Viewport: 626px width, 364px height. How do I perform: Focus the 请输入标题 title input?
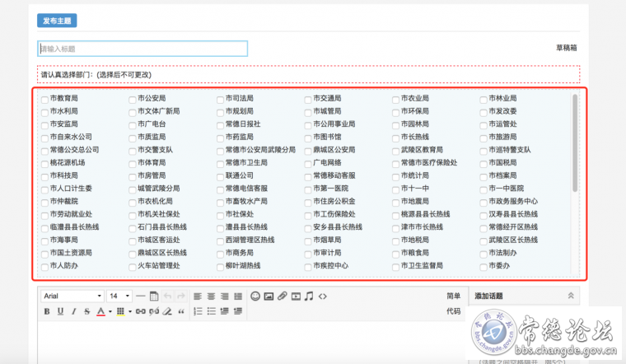tap(142, 49)
